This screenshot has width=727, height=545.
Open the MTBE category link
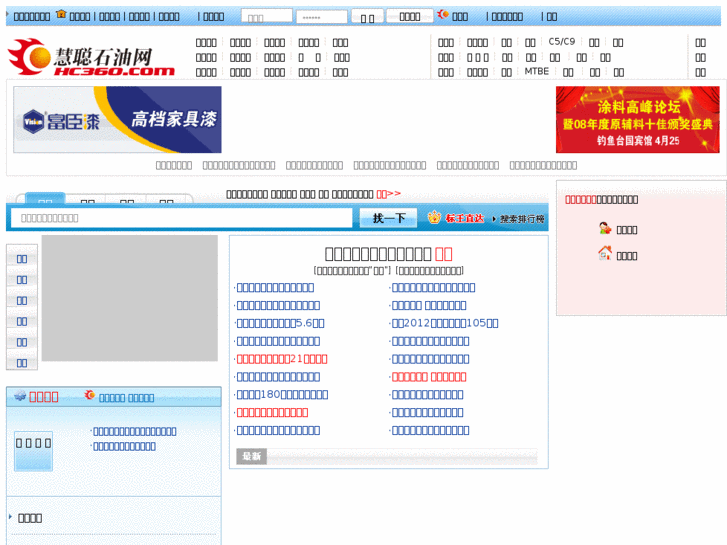[536, 71]
